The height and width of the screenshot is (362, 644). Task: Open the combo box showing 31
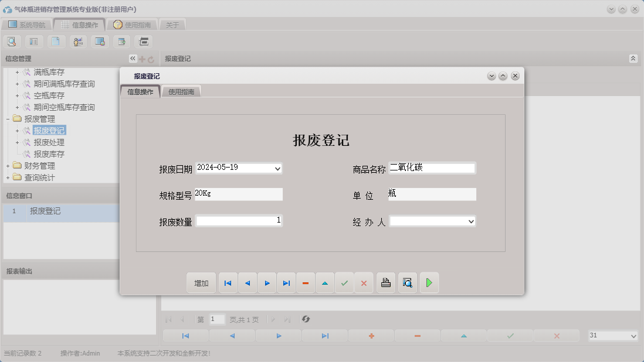[x=633, y=336]
